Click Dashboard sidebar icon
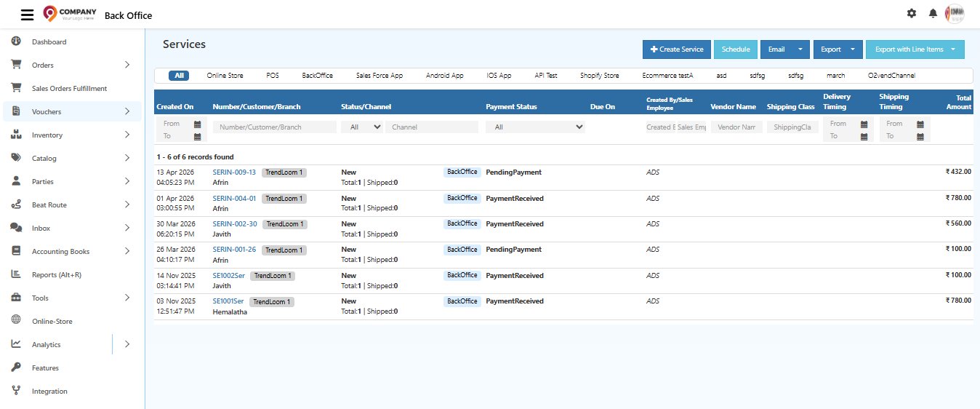 coord(16,41)
